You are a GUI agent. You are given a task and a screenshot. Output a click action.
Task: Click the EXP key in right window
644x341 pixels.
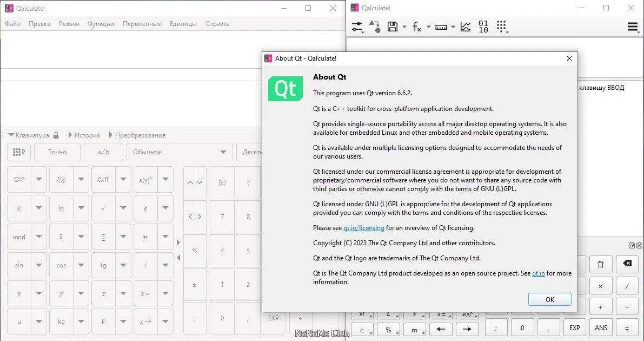click(575, 328)
